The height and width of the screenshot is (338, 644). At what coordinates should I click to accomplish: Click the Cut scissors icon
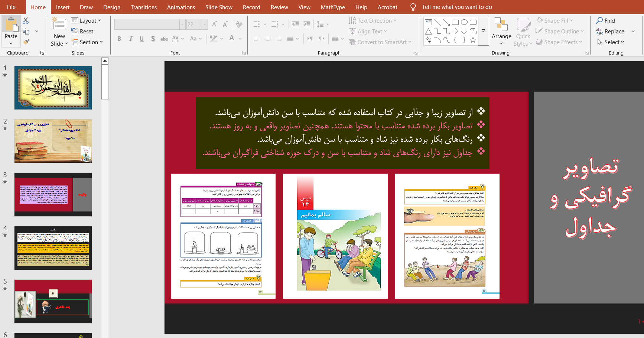click(26, 21)
